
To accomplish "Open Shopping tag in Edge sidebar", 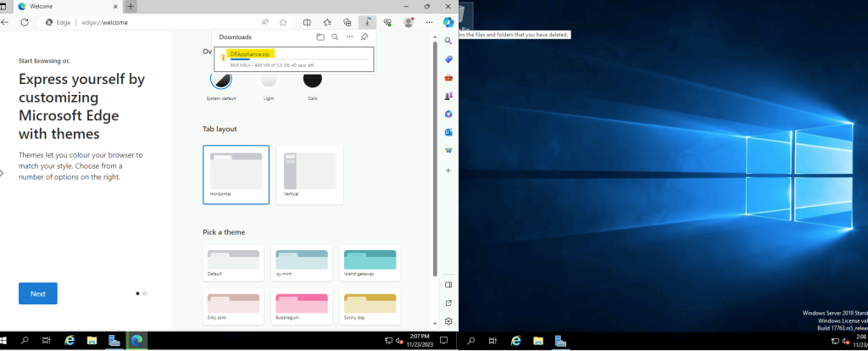I will point(448,59).
